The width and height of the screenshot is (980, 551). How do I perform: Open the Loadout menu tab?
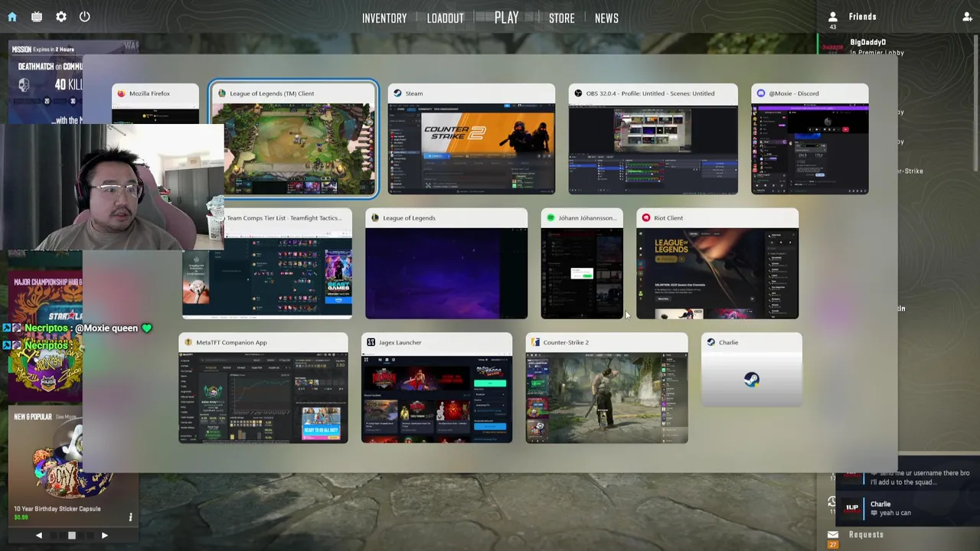coord(445,18)
